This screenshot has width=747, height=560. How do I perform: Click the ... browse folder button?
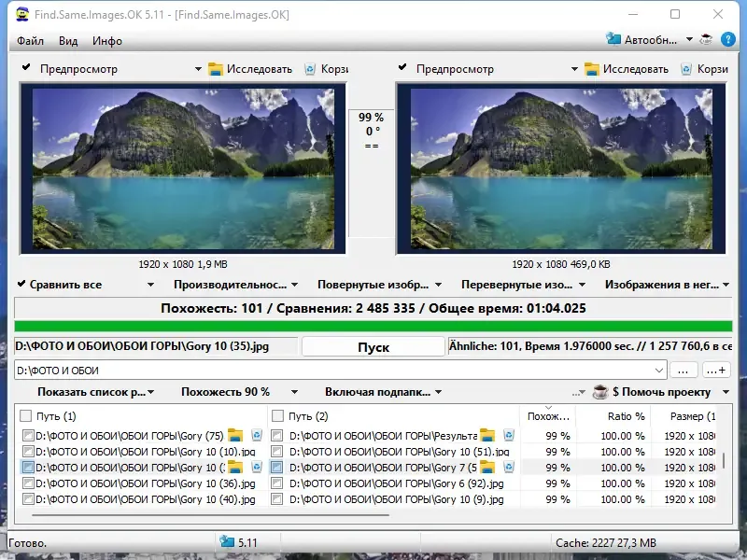684,370
